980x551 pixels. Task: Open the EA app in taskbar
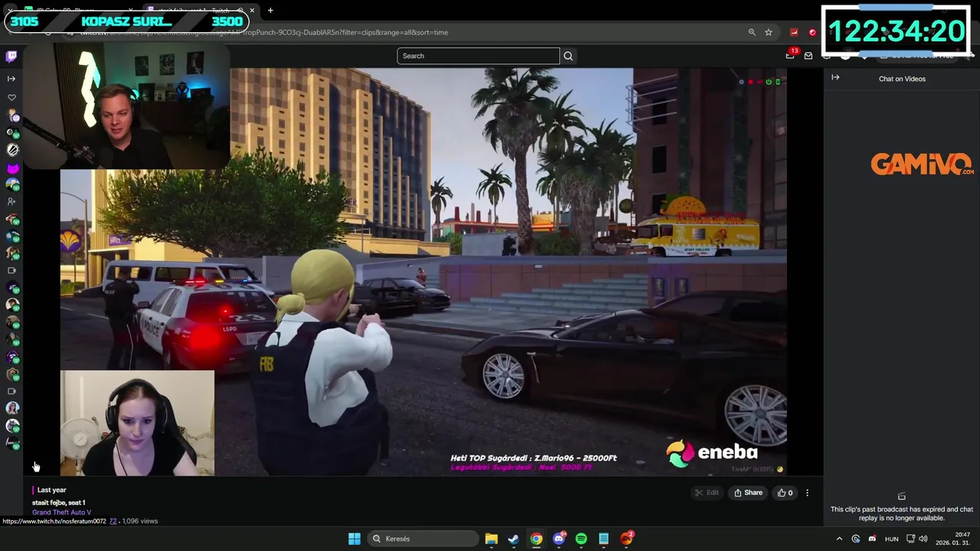coord(627,539)
